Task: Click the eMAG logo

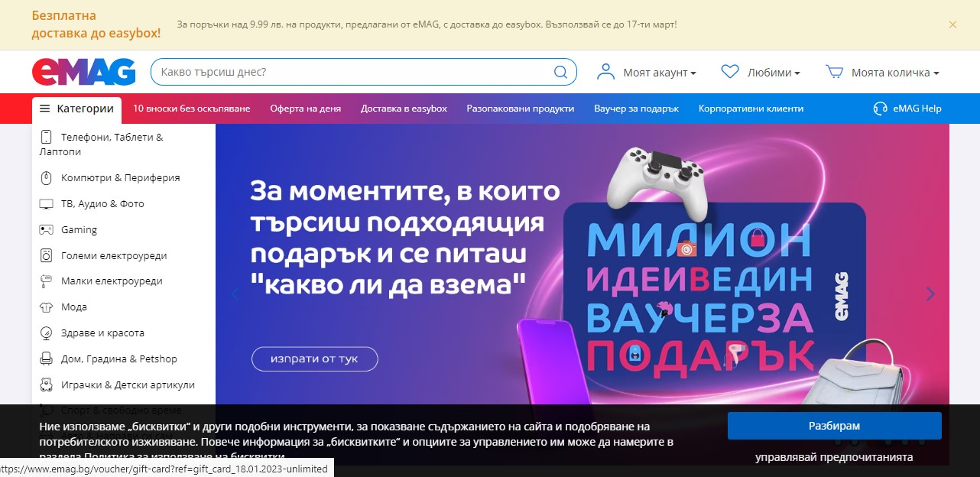Action: coord(83,71)
